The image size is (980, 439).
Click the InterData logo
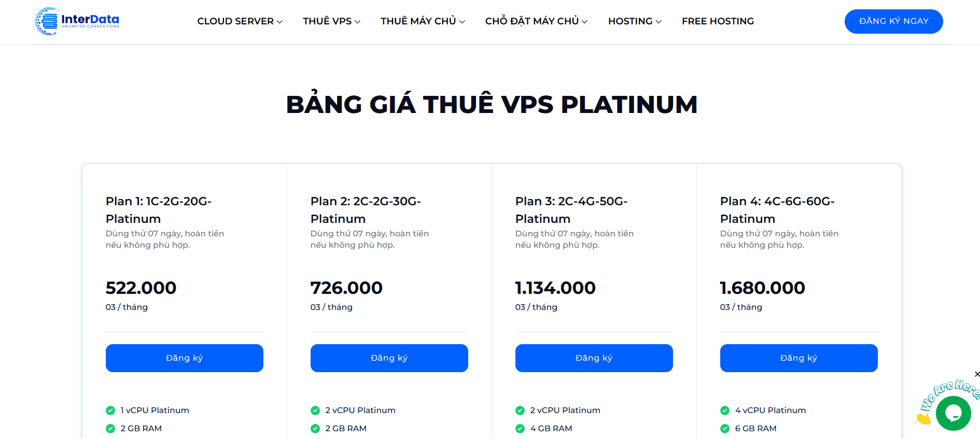[77, 21]
